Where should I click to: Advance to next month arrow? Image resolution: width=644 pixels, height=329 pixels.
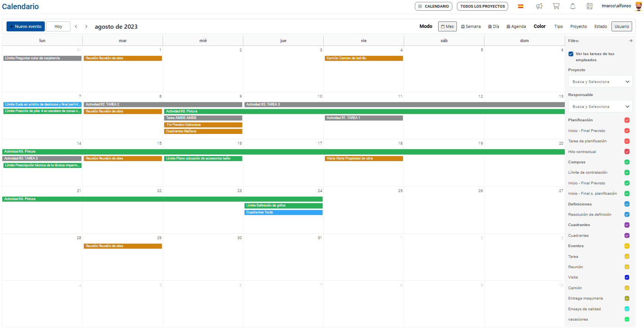click(x=86, y=26)
